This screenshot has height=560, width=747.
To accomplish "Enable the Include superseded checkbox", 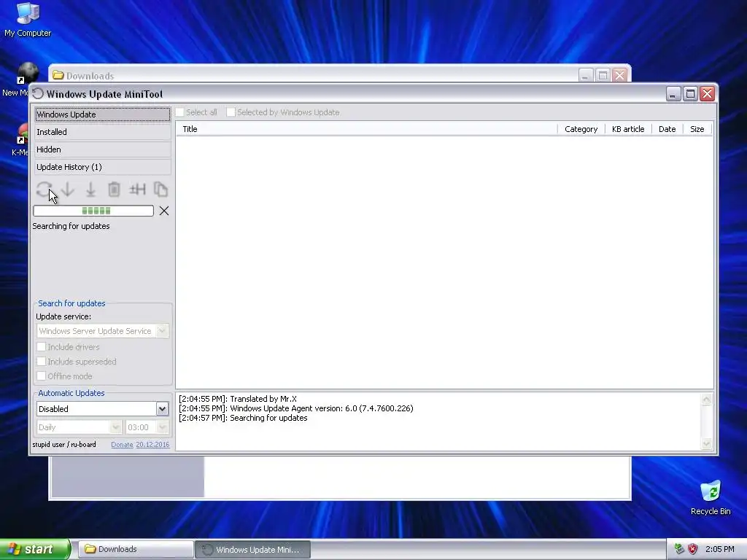I will click(42, 362).
